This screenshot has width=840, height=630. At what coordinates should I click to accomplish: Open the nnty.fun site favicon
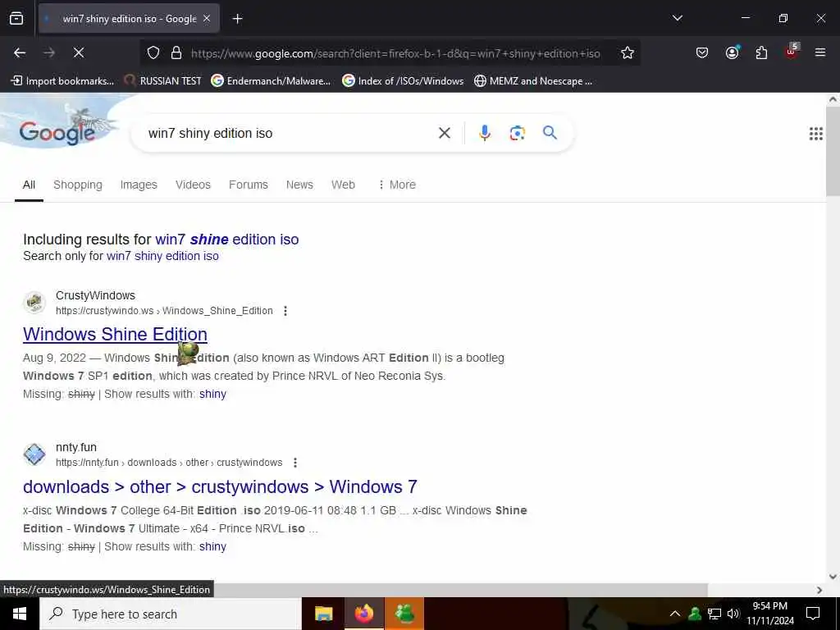34,454
